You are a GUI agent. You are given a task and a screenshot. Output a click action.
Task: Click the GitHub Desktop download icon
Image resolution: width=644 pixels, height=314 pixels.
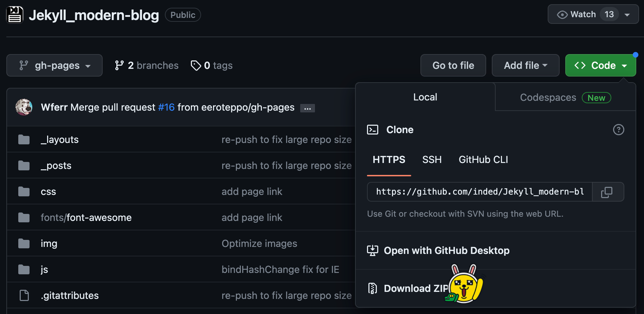[x=373, y=250]
